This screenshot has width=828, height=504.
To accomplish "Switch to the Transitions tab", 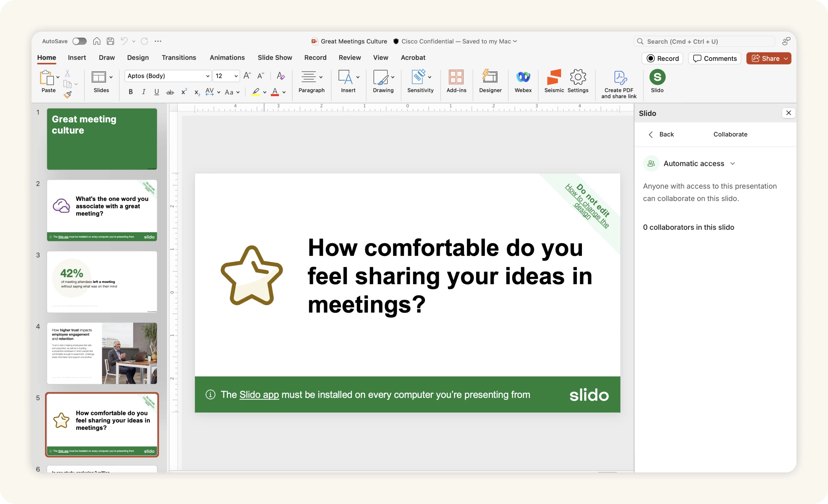I will pos(179,57).
